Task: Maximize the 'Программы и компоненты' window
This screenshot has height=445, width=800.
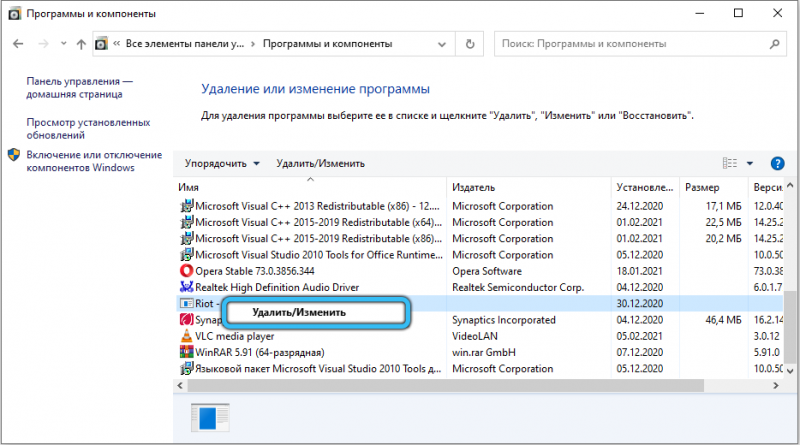Action: [x=738, y=13]
